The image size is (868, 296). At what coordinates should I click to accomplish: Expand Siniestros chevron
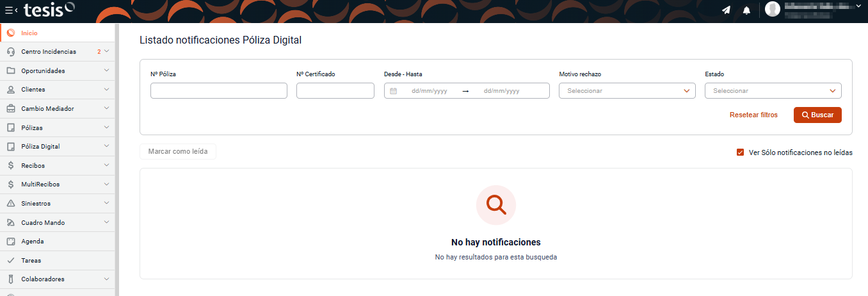click(107, 203)
